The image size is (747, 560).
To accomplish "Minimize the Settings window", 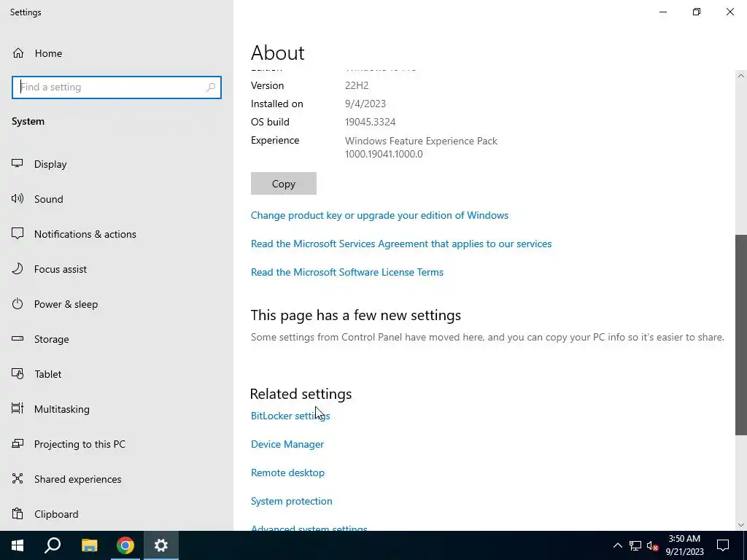I will (662, 12).
